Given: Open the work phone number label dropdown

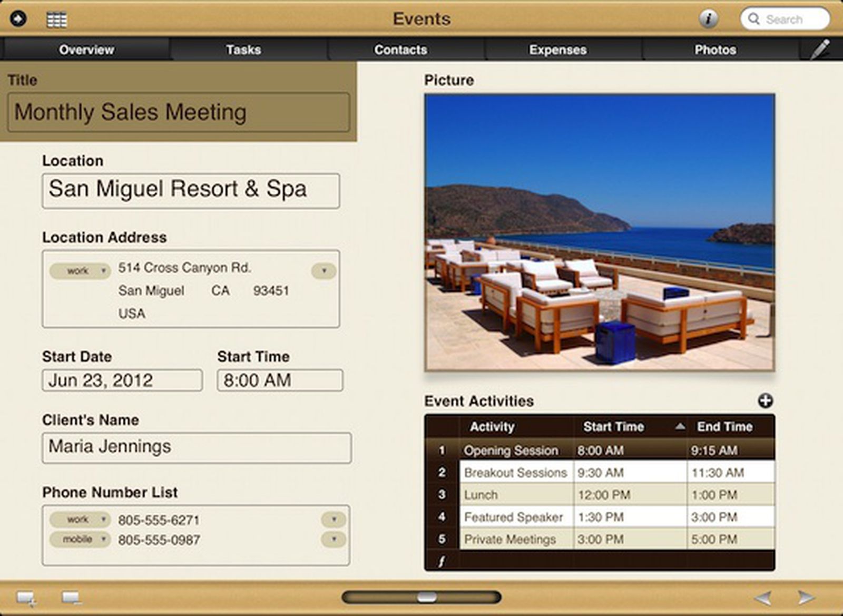Looking at the screenshot, I should [x=80, y=520].
